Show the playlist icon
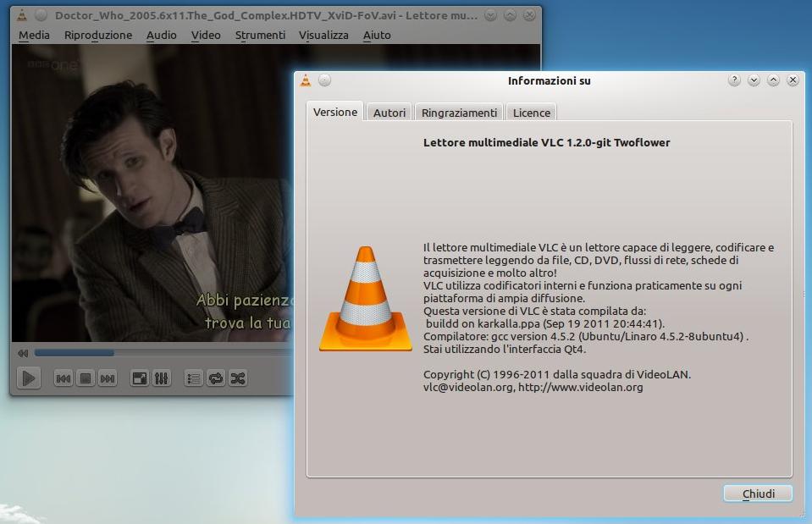This screenshot has height=524, width=812. pyautogui.click(x=194, y=378)
